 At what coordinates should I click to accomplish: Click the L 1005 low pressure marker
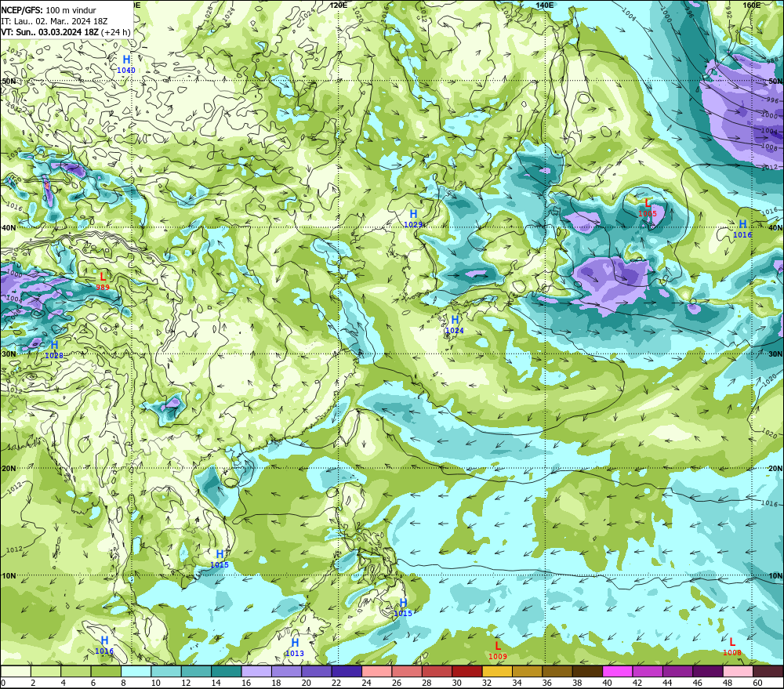pyautogui.click(x=648, y=208)
